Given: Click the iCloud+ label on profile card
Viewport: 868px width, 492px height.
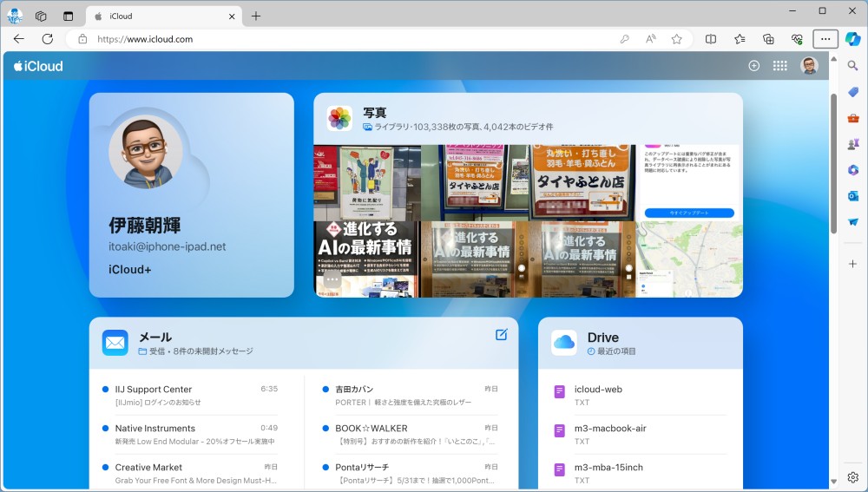Looking at the screenshot, I should [x=130, y=270].
